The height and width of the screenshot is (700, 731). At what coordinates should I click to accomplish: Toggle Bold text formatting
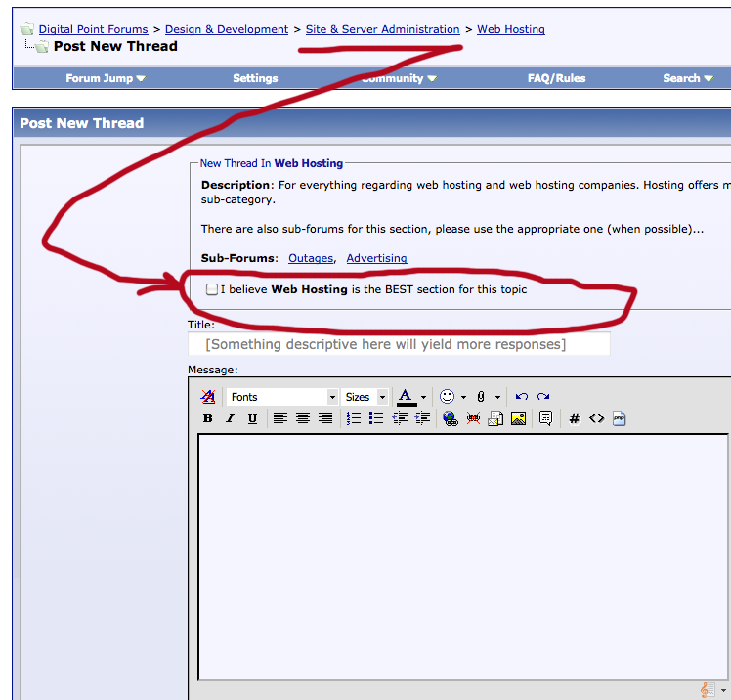coord(208,418)
